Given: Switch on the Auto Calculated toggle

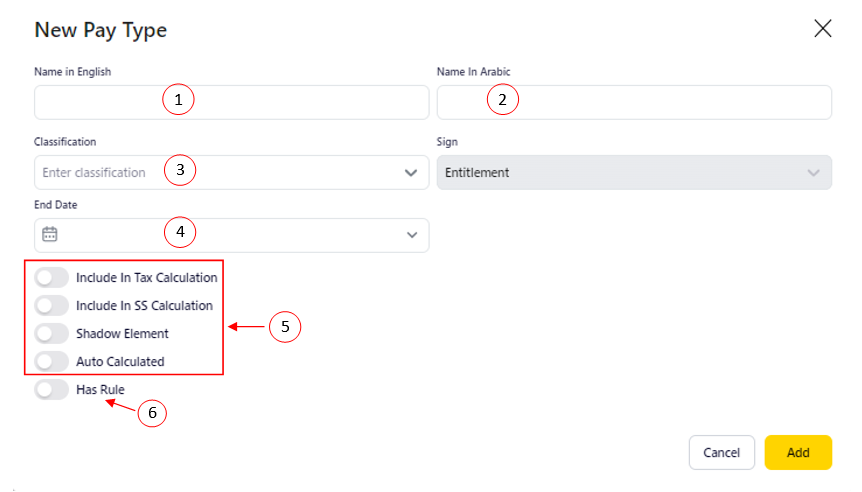Looking at the screenshot, I should coord(51,361).
